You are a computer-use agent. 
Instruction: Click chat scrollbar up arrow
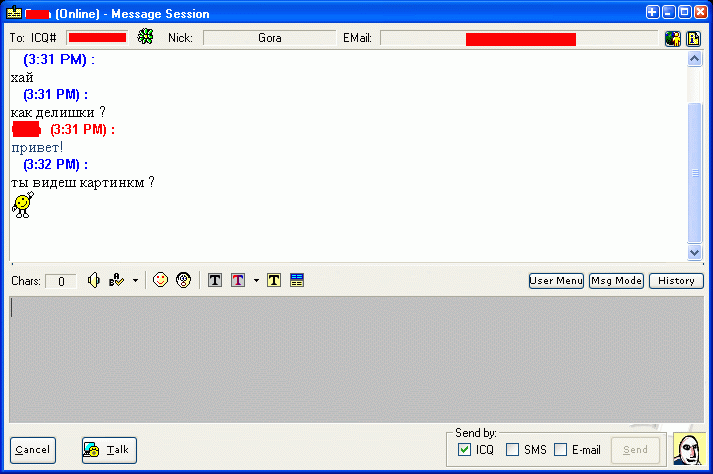pyautogui.click(x=694, y=59)
